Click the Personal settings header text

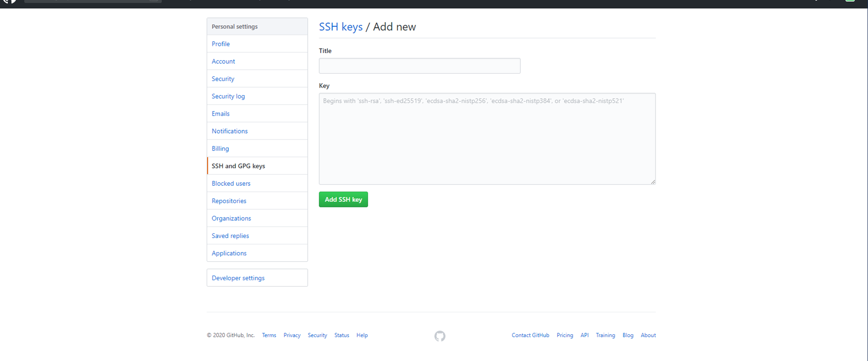pyautogui.click(x=235, y=27)
